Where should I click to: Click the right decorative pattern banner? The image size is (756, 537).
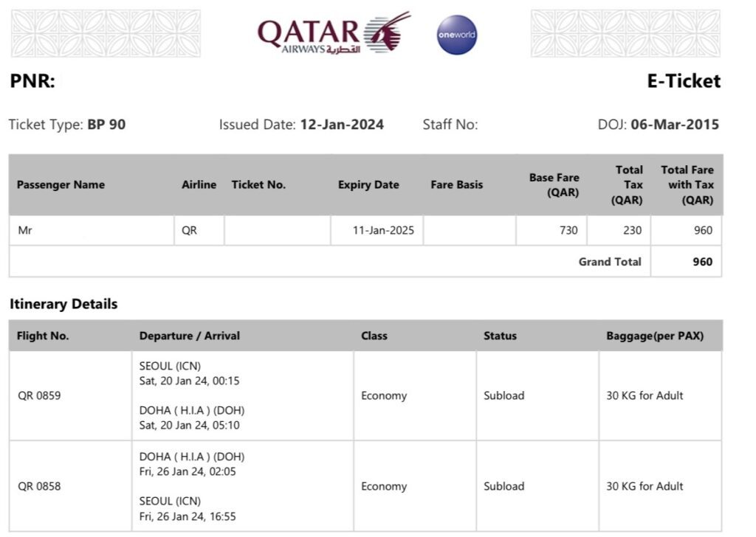point(625,33)
